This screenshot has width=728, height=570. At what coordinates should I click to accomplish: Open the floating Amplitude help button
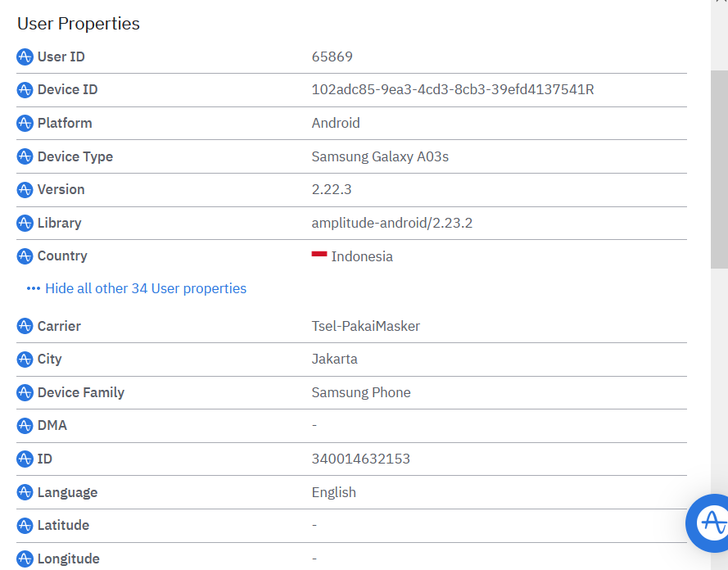pyautogui.click(x=710, y=522)
